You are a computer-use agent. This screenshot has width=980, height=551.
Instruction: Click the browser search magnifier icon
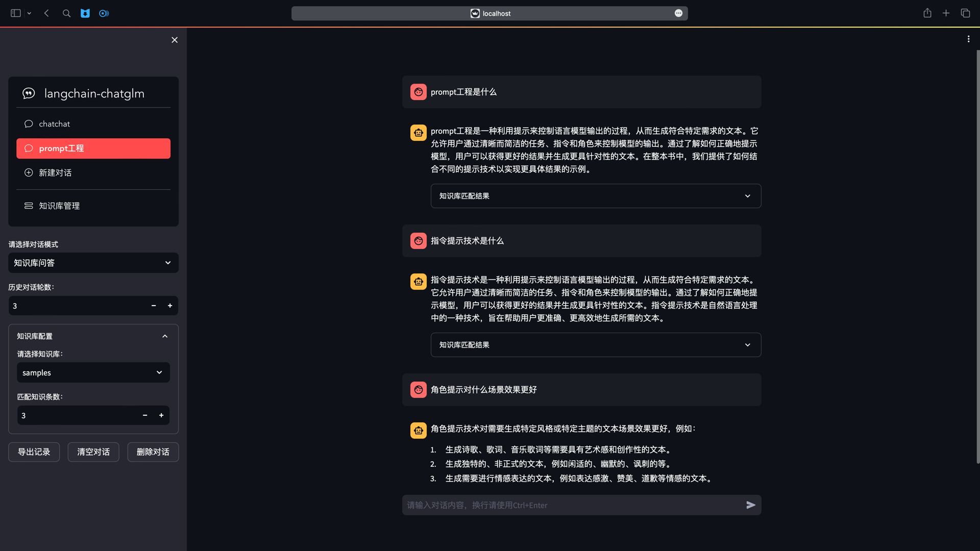66,13
